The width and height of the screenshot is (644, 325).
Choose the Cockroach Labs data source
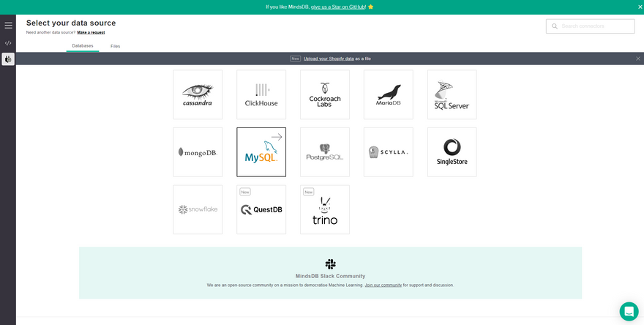click(325, 94)
